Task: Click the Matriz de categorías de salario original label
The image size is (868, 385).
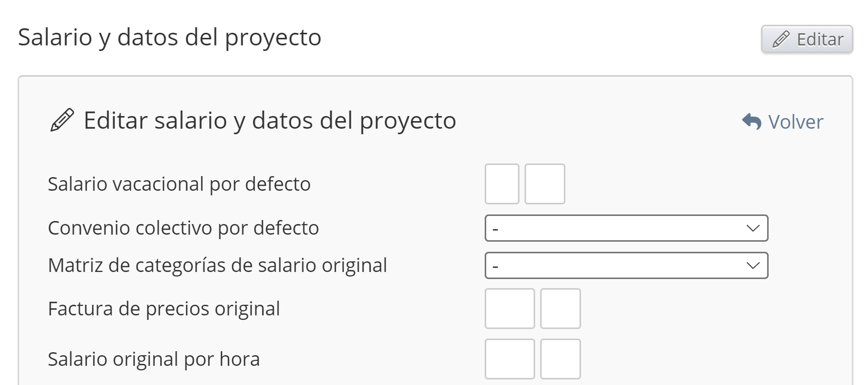Action: [217, 265]
